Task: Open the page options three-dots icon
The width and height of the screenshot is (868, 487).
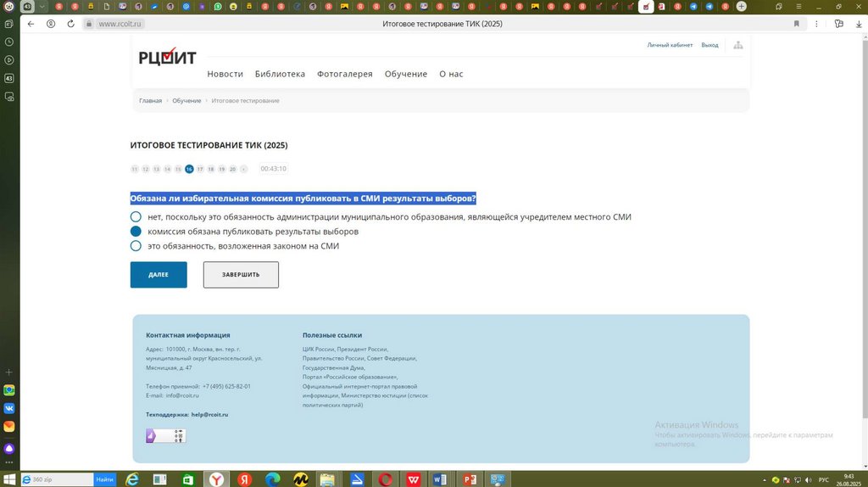Action: click(816, 24)
